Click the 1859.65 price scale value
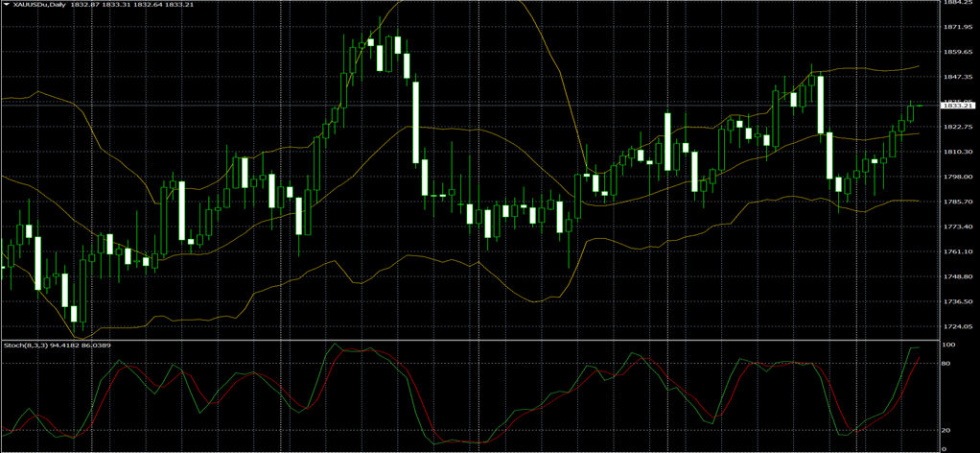 tap(956, 52)
